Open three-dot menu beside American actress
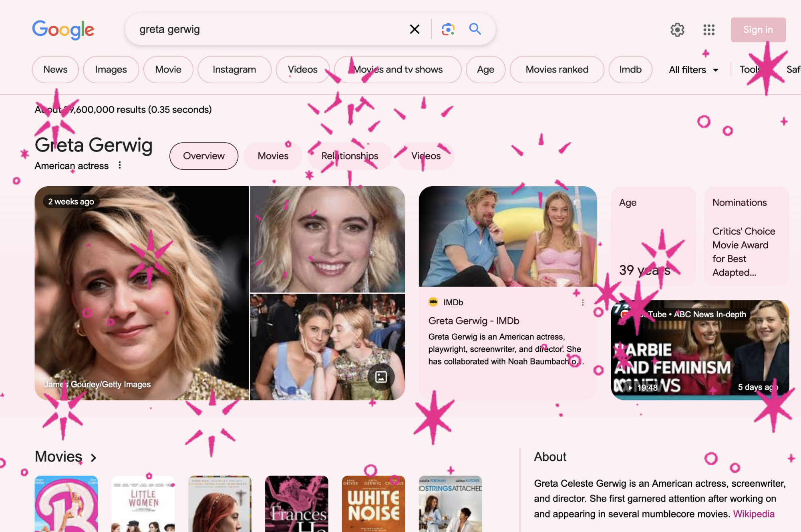The width and height of the screenshot is (801, 532). point(120,165)
